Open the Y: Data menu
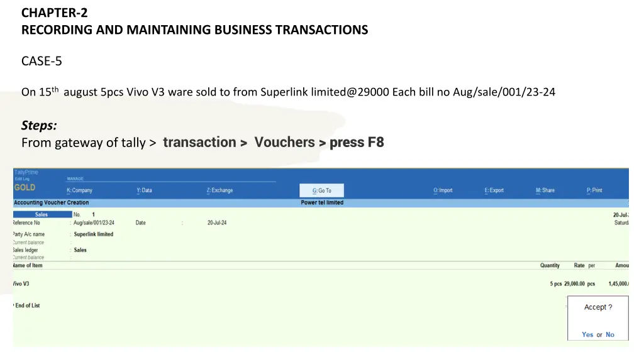This screenshot has width=644, height=362. click(144, 190)
